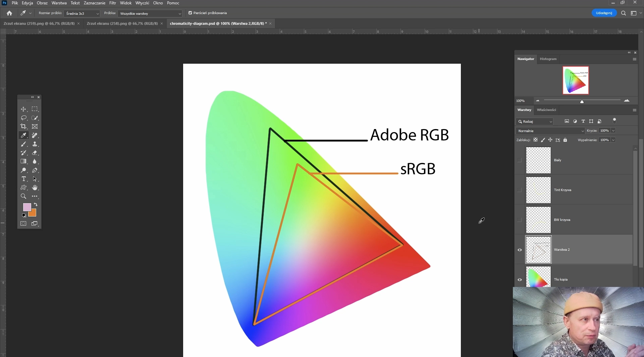
Task: Select the Hand tool
Action: pos(35,188)
